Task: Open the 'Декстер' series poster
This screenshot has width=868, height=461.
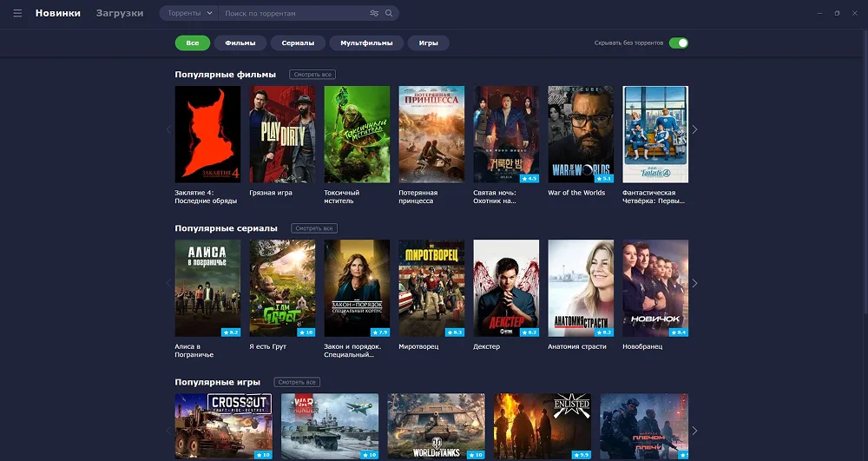Action: tap(506, 288)
